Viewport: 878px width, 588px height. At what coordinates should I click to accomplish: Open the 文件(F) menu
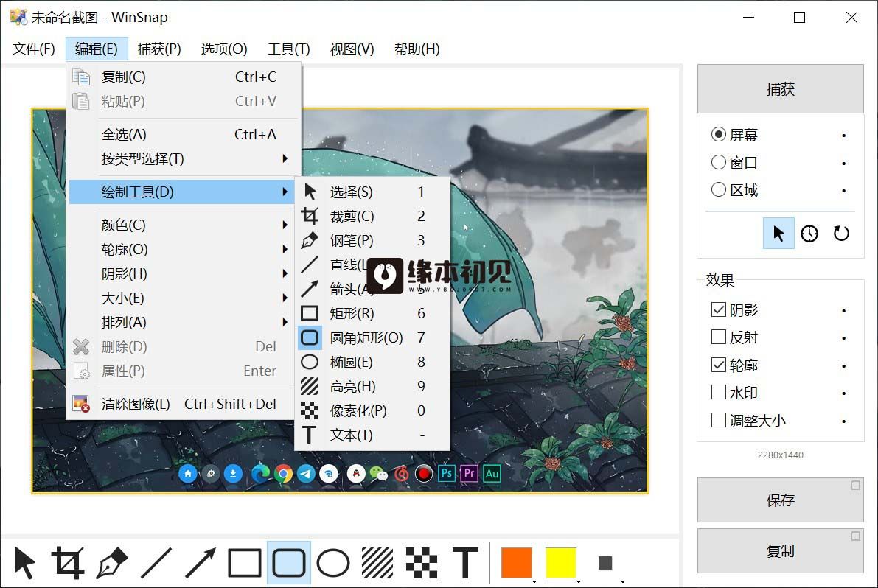coord(34,49)
